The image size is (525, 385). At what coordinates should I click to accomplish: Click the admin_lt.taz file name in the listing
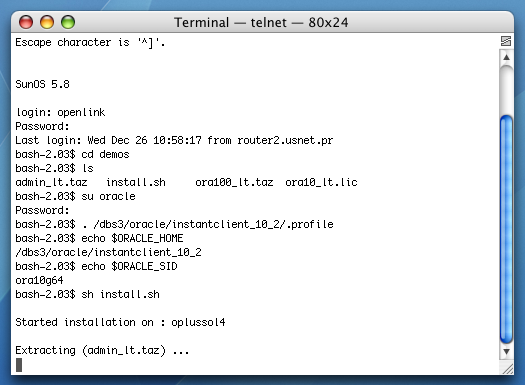point(51,182)
